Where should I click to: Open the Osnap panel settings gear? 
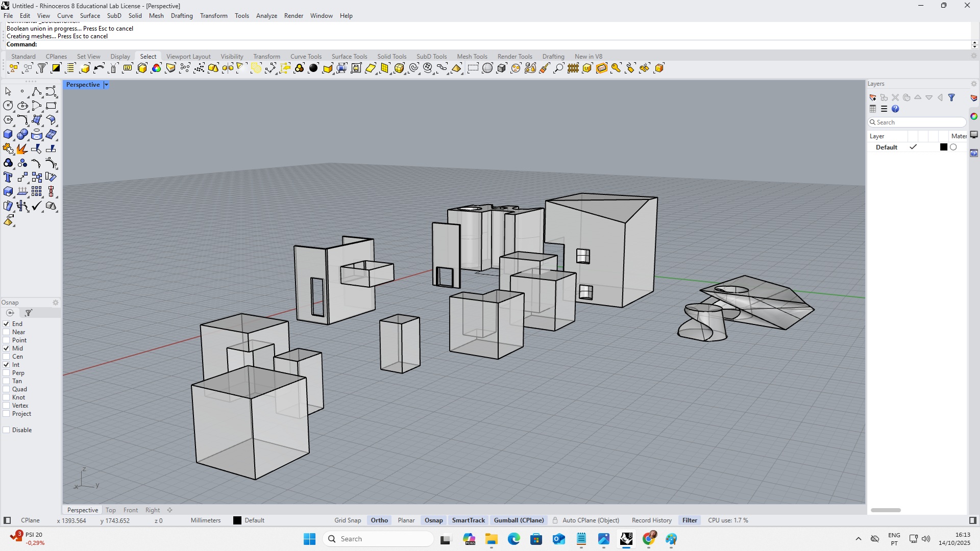[56, 302]
